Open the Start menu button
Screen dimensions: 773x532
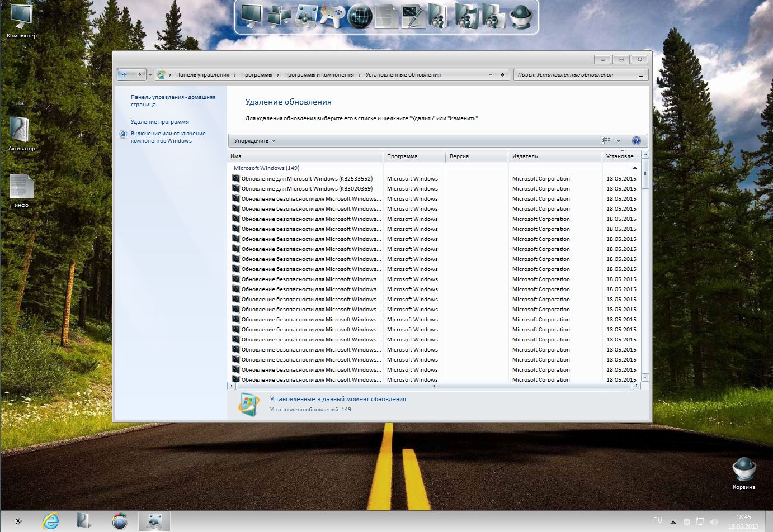click(18, 521)
